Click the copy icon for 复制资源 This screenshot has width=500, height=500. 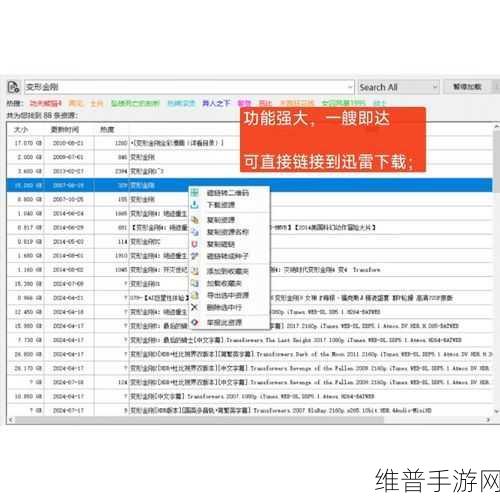pyautogui.click(x=195, y=220)
